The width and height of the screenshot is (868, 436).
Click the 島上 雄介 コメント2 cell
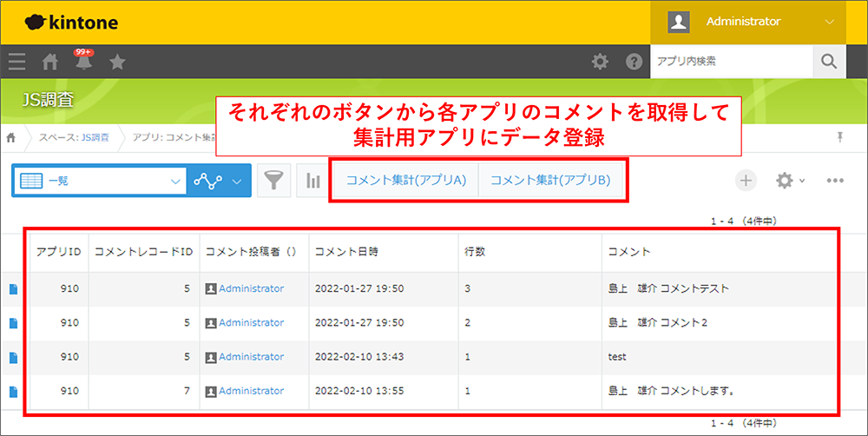tap(719, 323)
